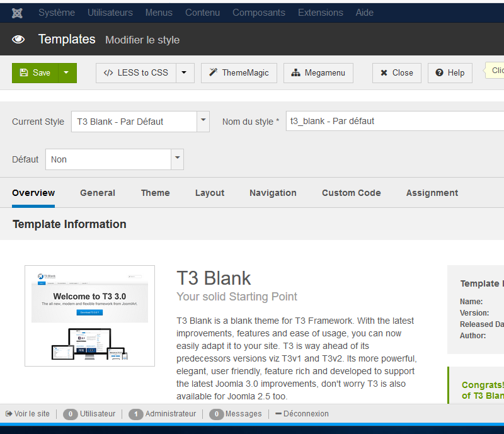
Task: Switch to the Layout tab
Action: 210,193
